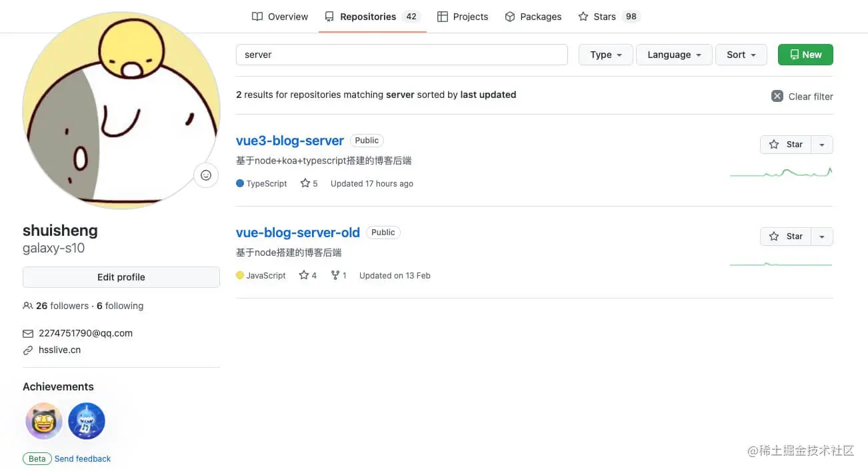The width and height of the screenshot is (868, 471).
Task: Click the activity sparkline for vue-blog-server-old
Action: tap(781, 264)
